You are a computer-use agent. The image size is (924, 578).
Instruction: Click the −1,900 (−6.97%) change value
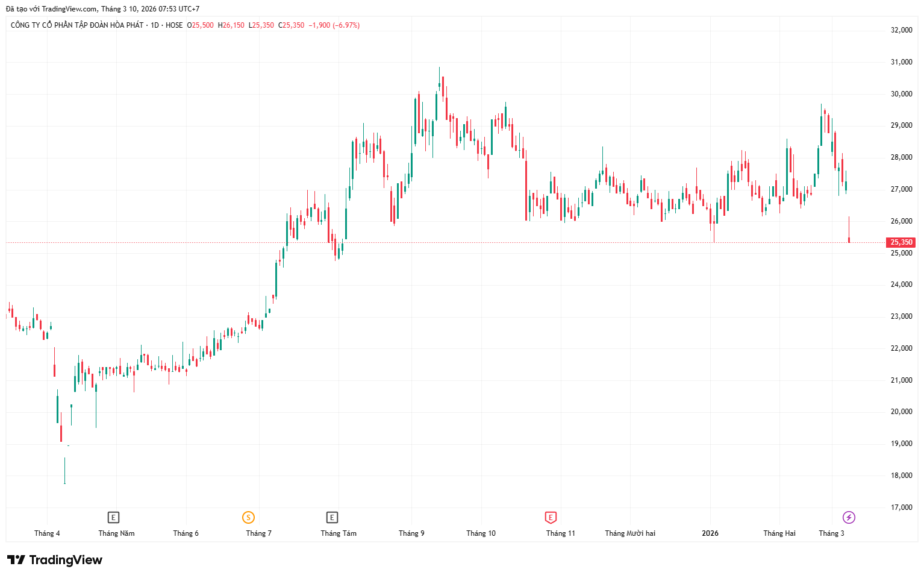coord(334,25)
